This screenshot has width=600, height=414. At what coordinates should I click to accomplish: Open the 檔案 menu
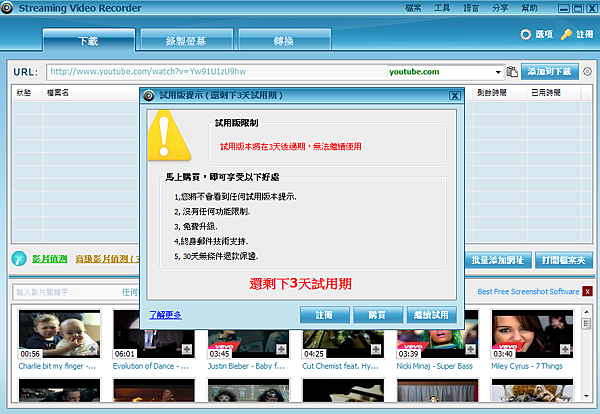pyautogui.click(x=413, y=8)
